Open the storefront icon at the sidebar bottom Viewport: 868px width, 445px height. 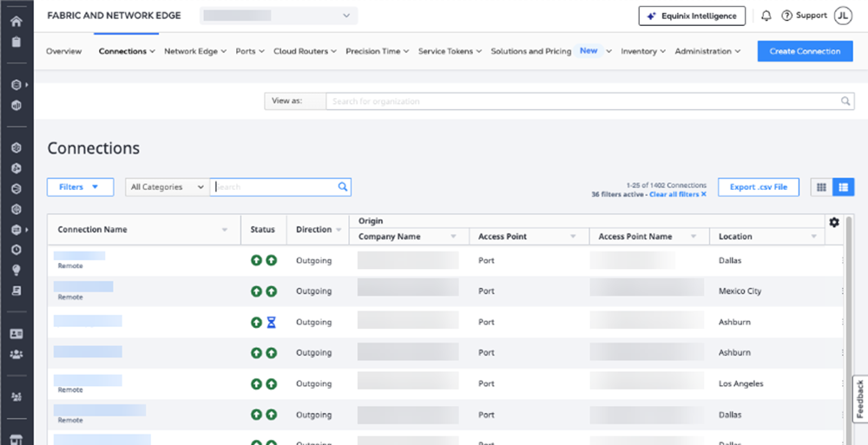tap(16, 441)
